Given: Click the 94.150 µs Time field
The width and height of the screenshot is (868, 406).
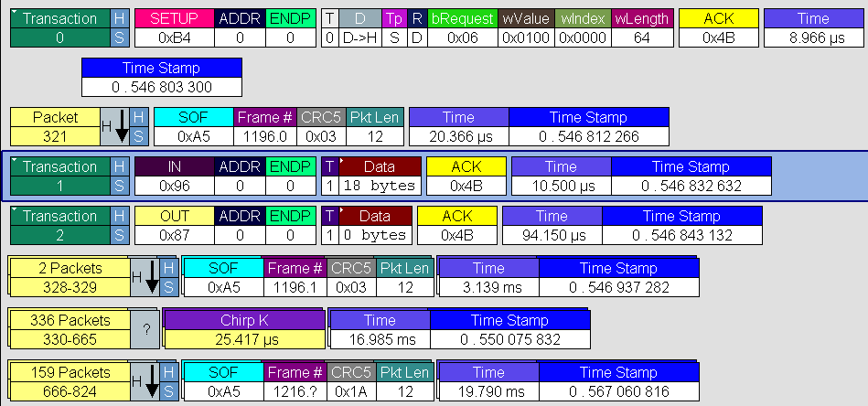Looking at the screenshot, I should (552, 225).
